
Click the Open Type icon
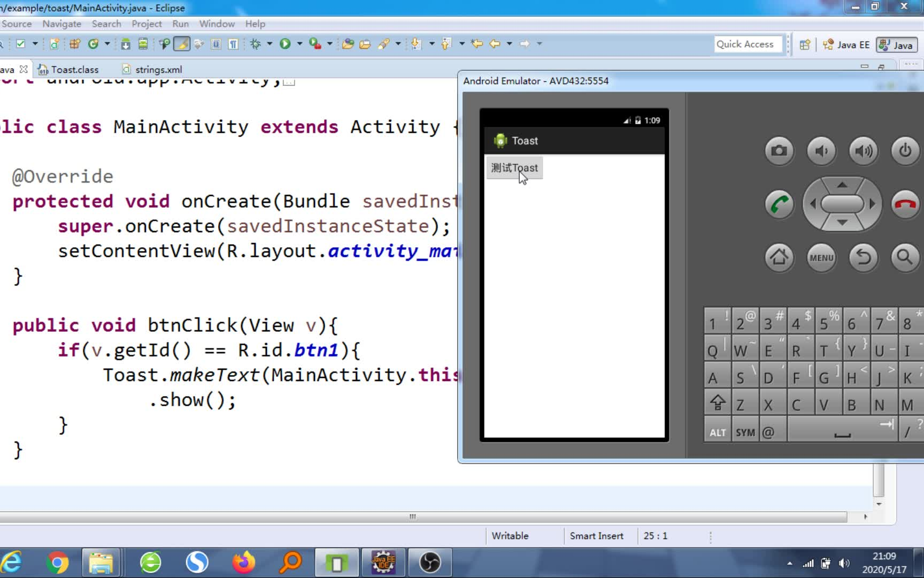tap(348, 44)
